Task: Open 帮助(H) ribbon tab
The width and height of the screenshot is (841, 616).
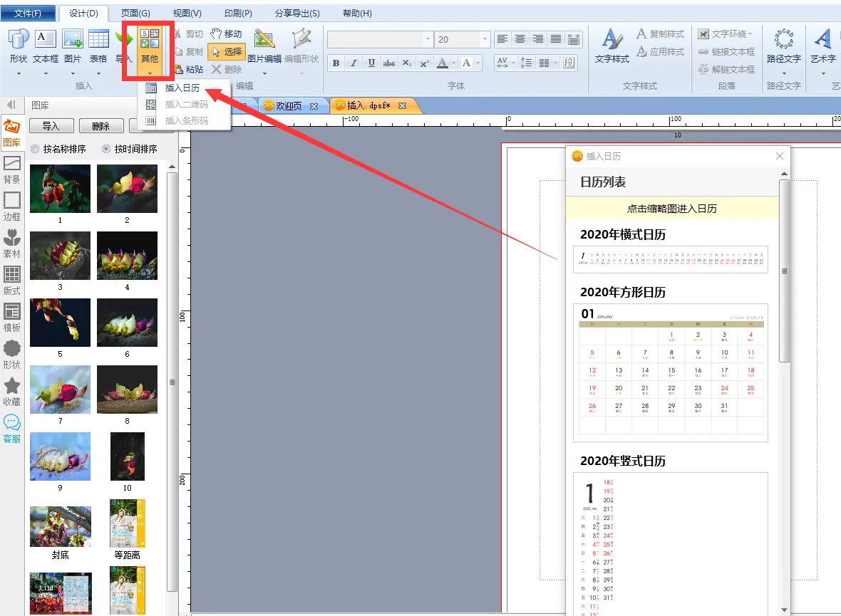Action: (x=357, y=13)
